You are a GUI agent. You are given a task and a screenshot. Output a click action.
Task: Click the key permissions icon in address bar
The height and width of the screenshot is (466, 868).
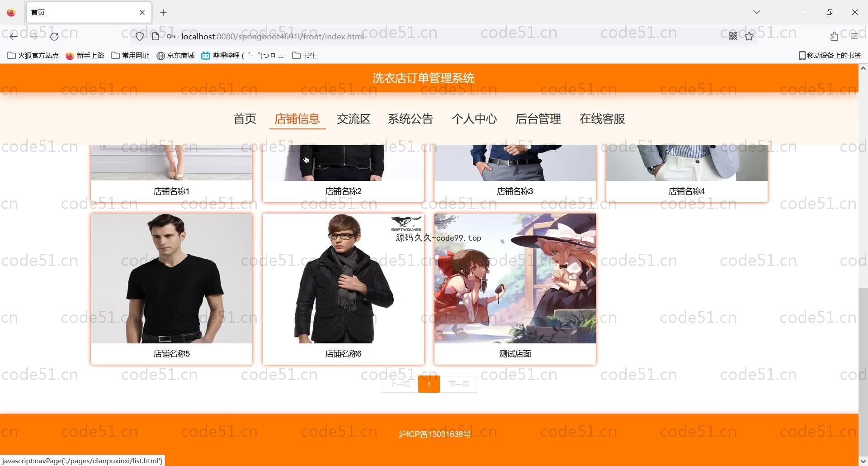171,36
